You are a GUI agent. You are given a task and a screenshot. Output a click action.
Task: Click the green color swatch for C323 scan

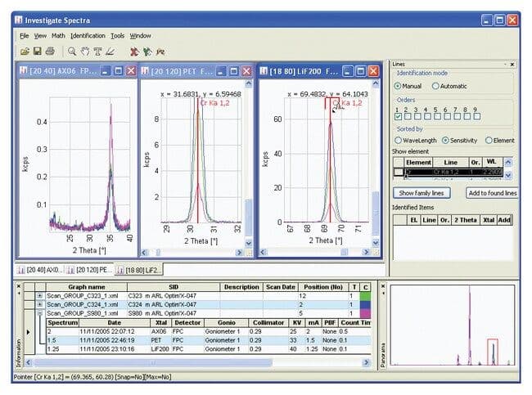(365, 296)
